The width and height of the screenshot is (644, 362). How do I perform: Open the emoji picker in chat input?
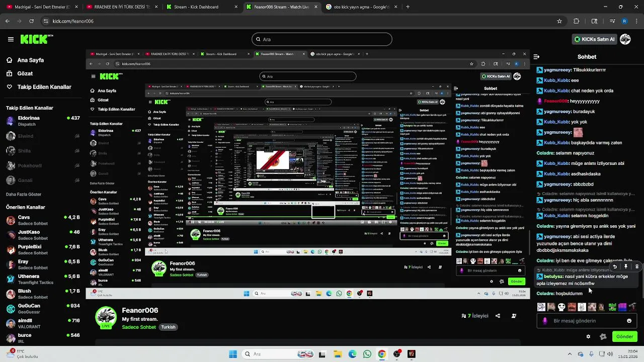[x=629, y=321]
